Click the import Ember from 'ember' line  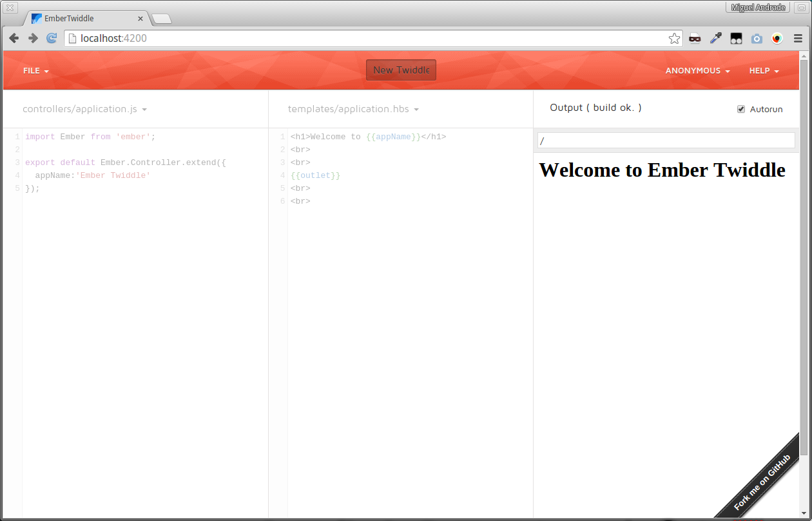(x=90, y=137)
